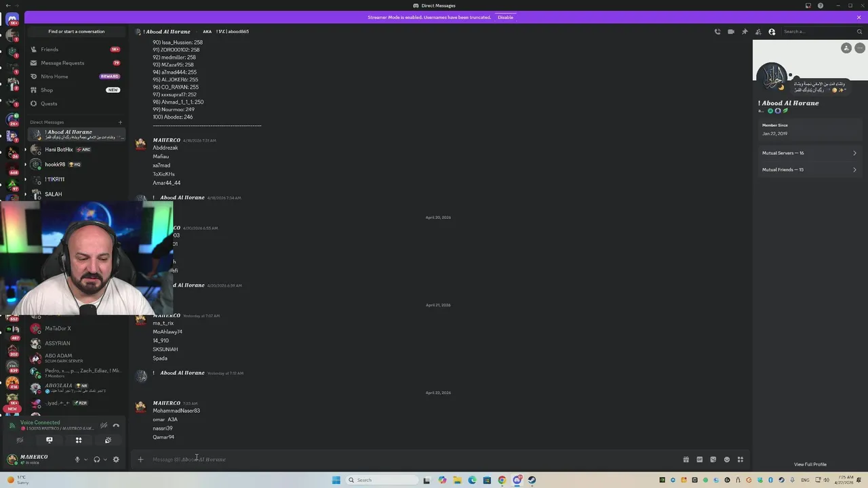
Task: Open ASSYRIAN direct message
Action: (x=76, y=344)
